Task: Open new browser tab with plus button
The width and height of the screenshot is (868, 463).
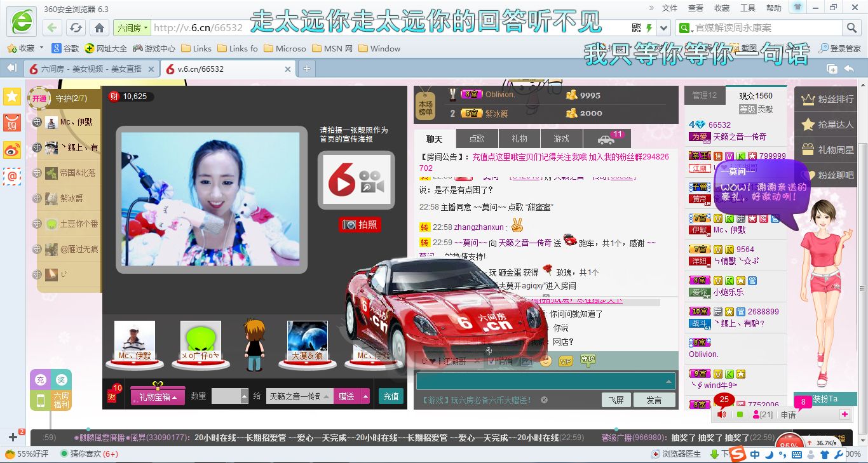Action: [x=306, y=69]
